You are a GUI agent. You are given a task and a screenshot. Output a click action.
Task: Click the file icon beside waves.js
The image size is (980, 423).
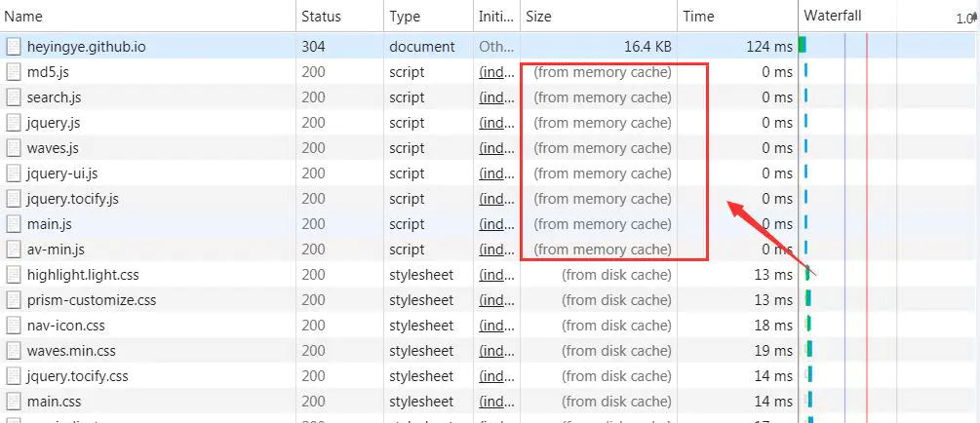14,148
